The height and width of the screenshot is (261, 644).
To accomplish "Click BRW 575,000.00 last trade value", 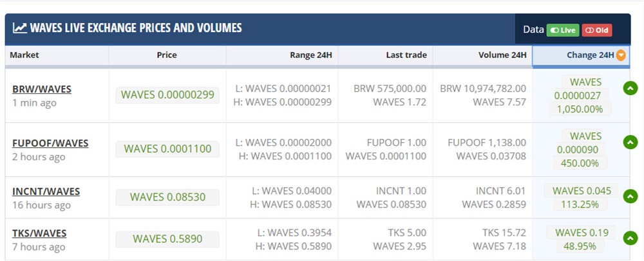I will [x=390, y=89].
